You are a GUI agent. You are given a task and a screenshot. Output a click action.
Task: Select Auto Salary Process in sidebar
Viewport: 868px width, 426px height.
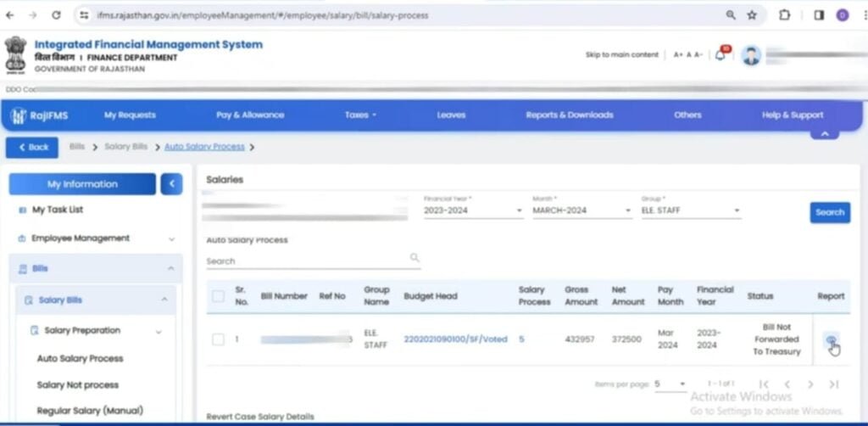pyautogui.click(x=81, y=358)
